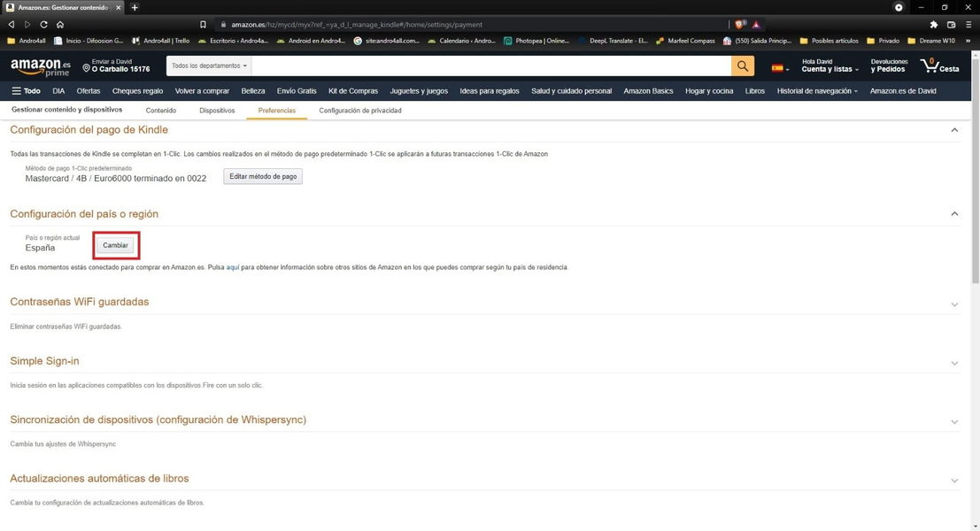
Task: Switch to the Dispositivos tab
Action: click(217, 111)
